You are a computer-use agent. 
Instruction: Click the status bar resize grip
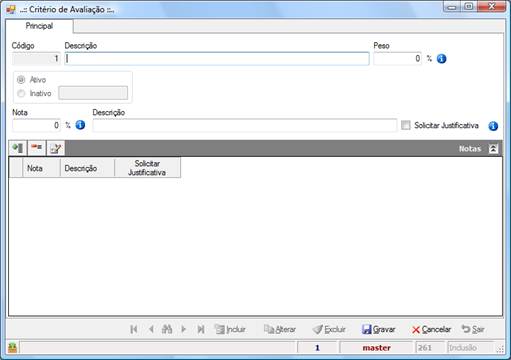click(500, 349)
